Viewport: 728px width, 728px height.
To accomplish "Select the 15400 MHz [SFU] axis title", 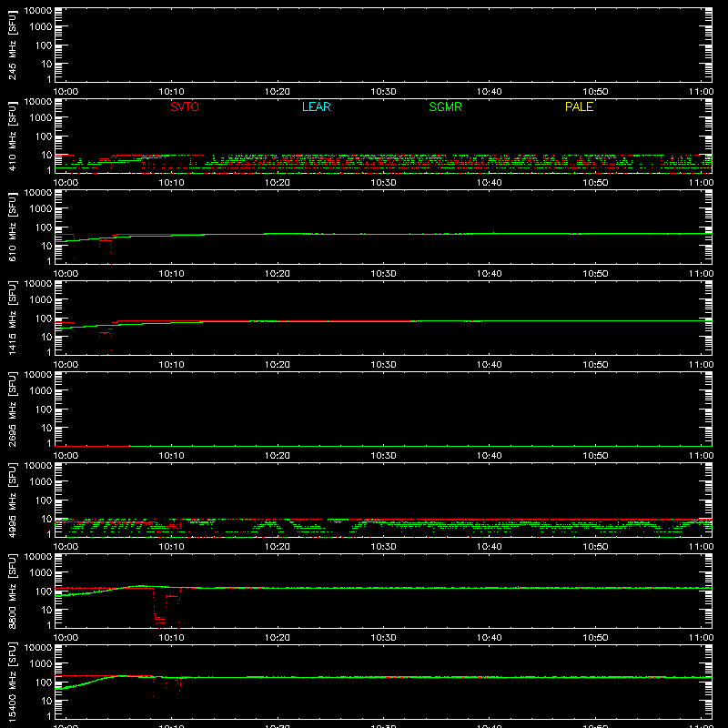I will (x=12, y=682).
